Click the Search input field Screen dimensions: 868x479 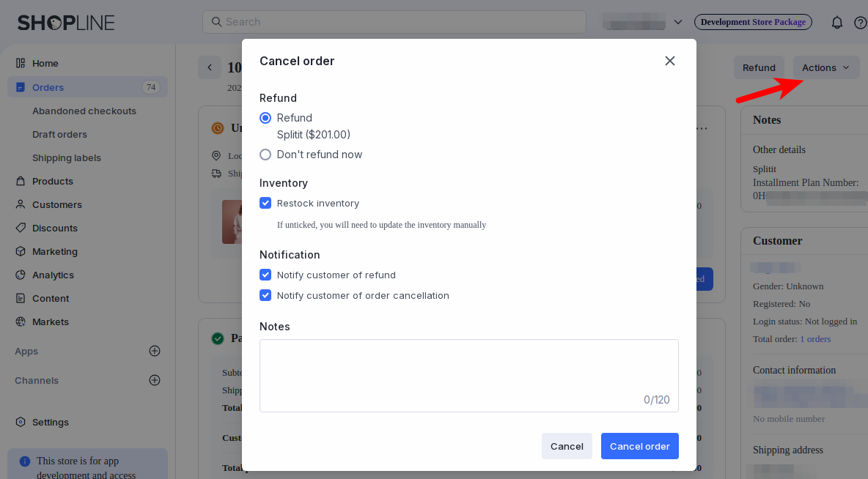pyautogui.click(x=394, y=22)
